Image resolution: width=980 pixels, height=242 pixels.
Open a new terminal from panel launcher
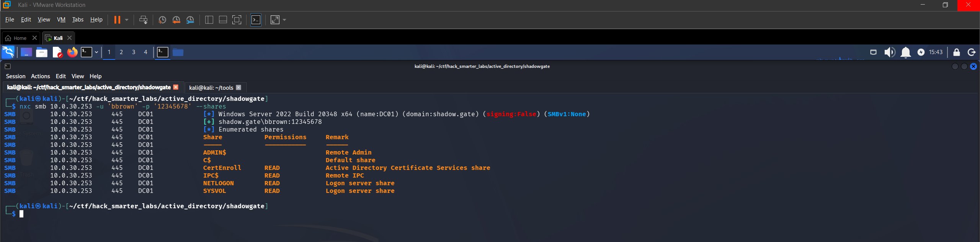click(x=87, y=52)
